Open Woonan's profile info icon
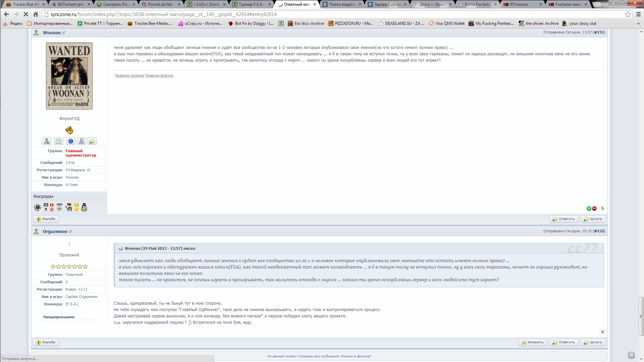The height and width of the screenshot is (362, 644). coord(71,141)
